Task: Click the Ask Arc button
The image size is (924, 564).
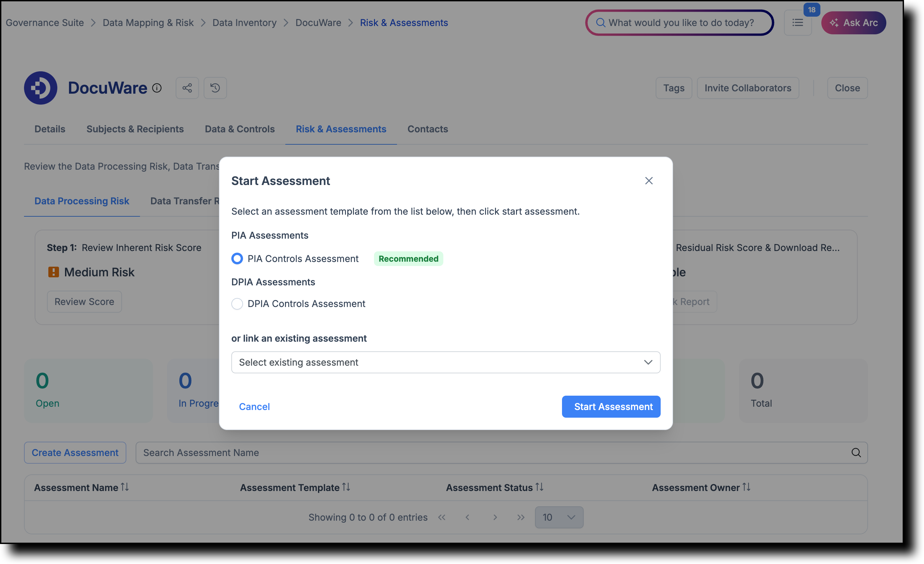Action: point(853,23)
